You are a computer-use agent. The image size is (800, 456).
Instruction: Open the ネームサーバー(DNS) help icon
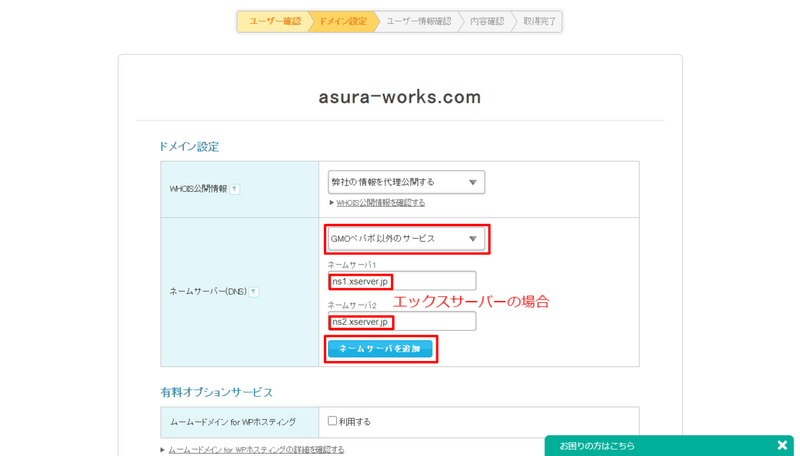tap(254, 292)
